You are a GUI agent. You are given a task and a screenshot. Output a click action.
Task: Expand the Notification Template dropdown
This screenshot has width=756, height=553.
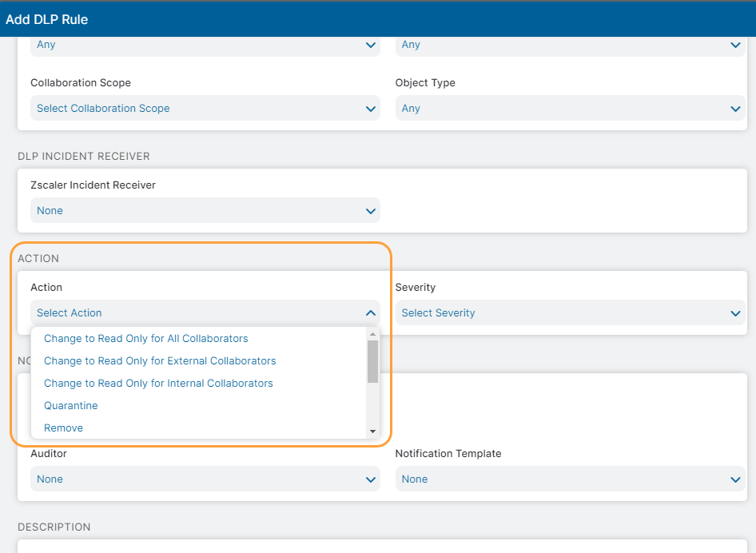click(569, 479)
